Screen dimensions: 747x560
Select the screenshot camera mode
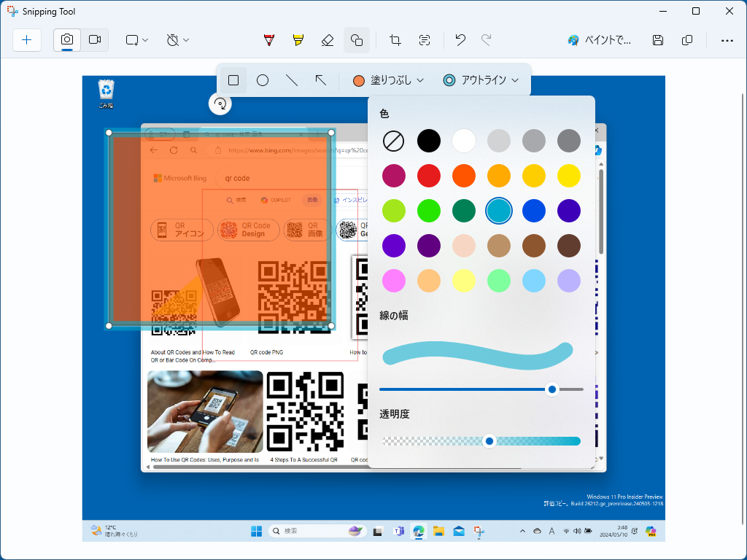coord(67,40)
